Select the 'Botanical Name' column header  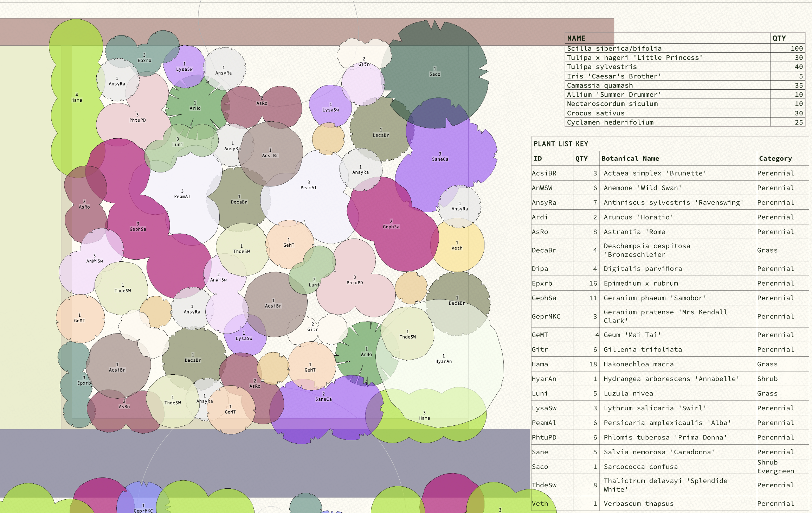click(630, 159)
